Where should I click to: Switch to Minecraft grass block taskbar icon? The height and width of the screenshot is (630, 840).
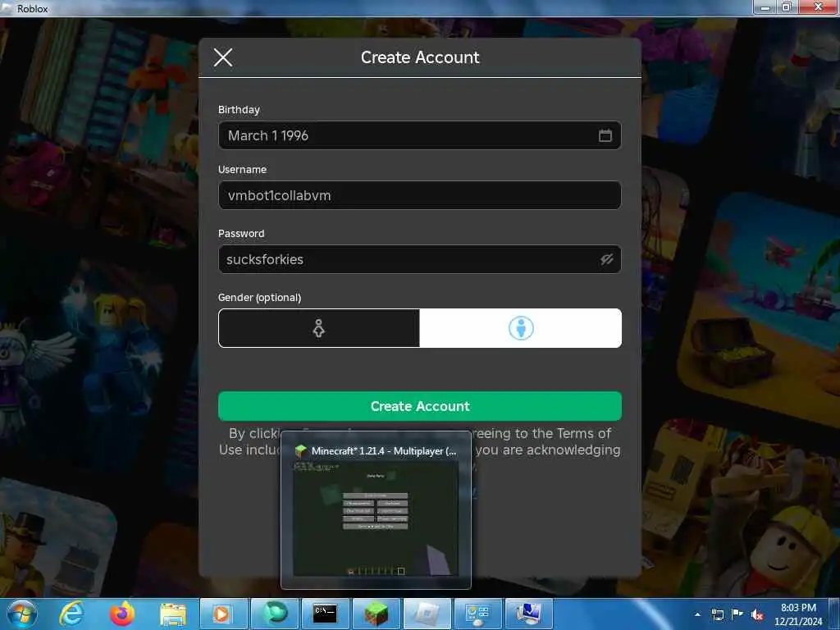[x=376, y=614]
